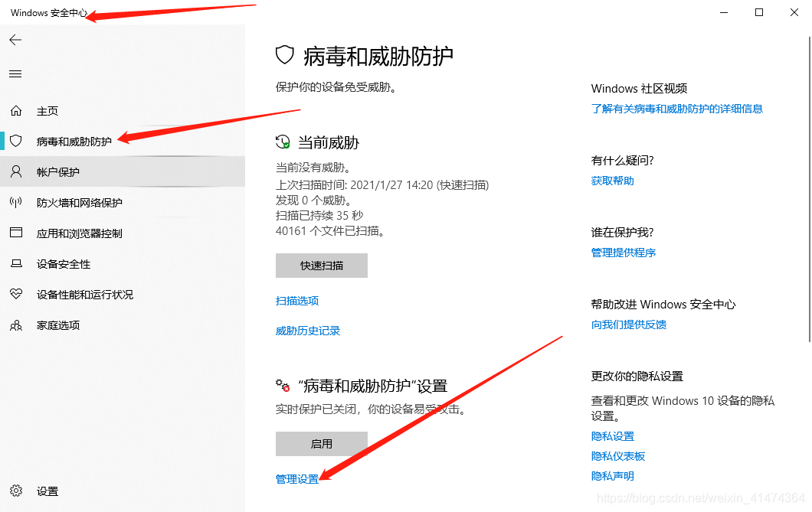This screenshot has width=812, height=512.
Task: Click the family icon for 家庭选项
Action: pos(16,325)
